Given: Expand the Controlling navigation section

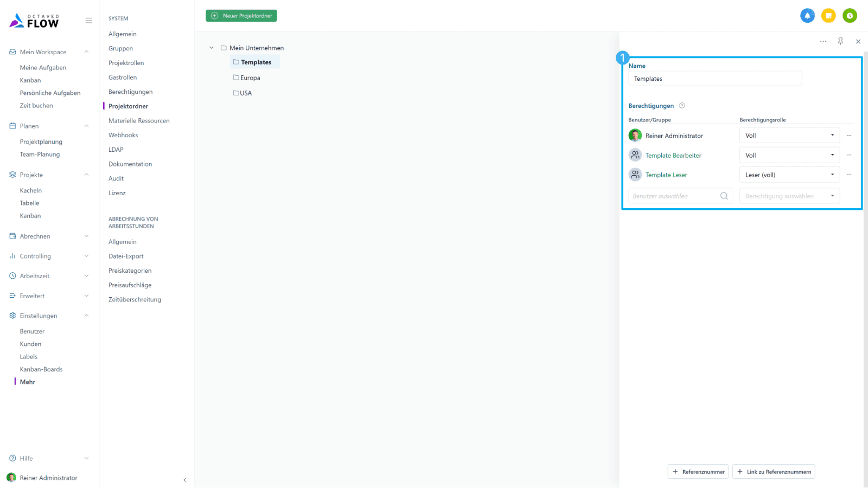Looking at the screenshot, I should point(86,256).
